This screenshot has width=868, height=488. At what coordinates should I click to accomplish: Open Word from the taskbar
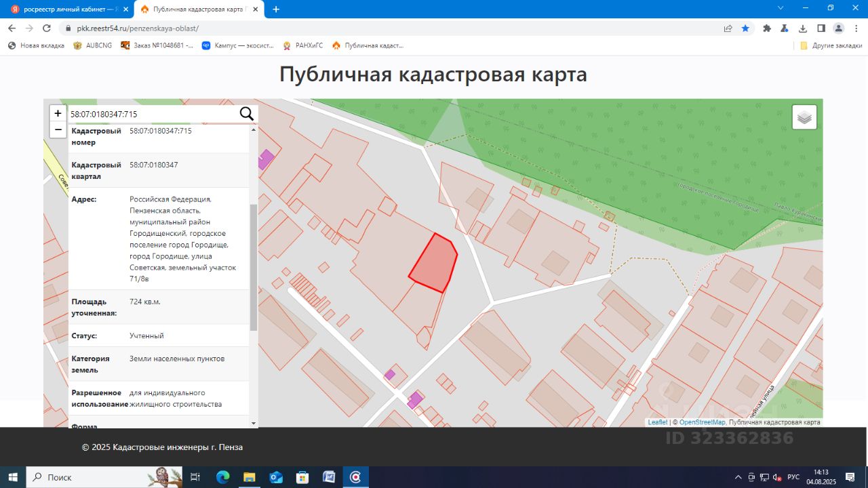pos(329,477)
